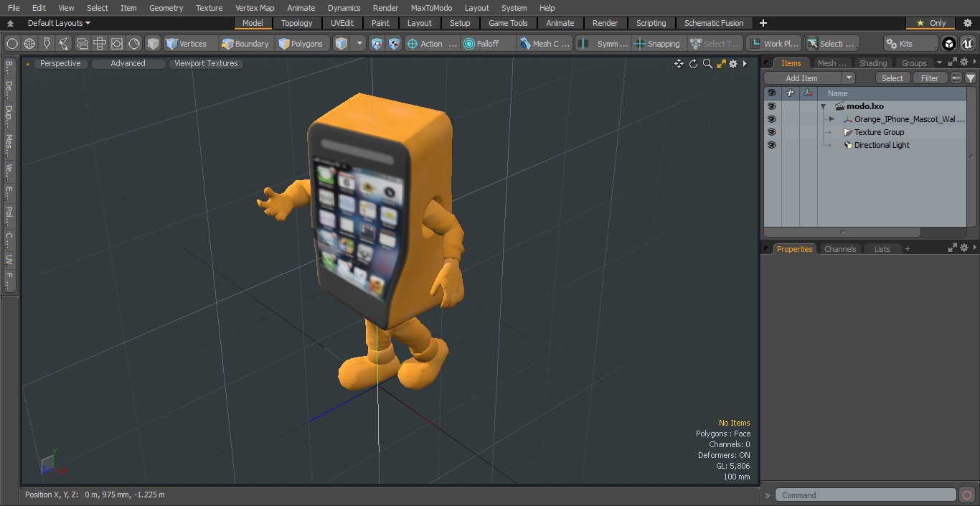The image size is (980, 506).
Task: Click the viewport zoom magnifier icon
Action: pyautogui.click(x=707, y=64)
